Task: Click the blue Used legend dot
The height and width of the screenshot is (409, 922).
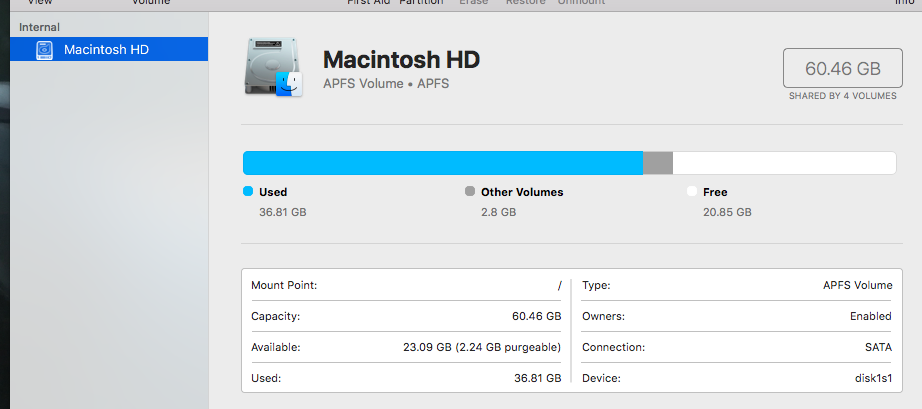Action: (x=248, y=192)
